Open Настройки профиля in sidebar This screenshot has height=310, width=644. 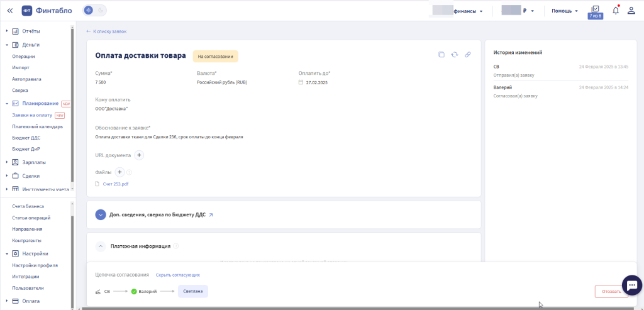pyautogui.click(x=35, y=265)
